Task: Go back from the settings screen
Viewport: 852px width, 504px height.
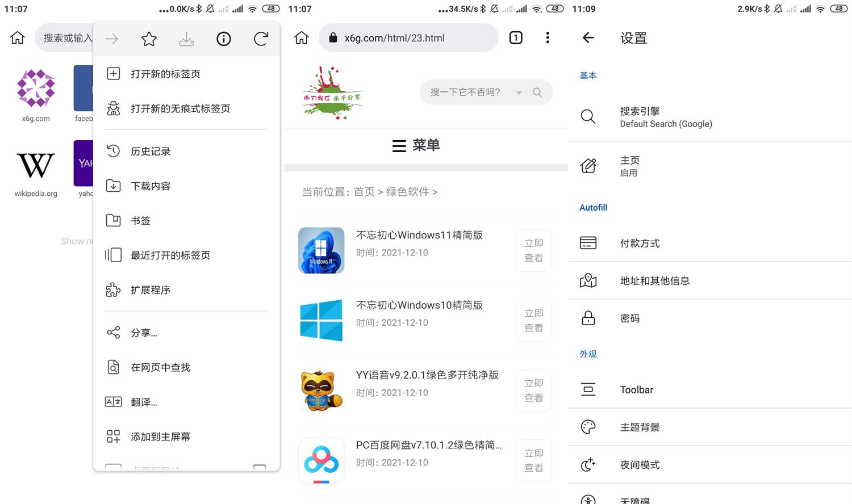Action: tap(588, 38)
